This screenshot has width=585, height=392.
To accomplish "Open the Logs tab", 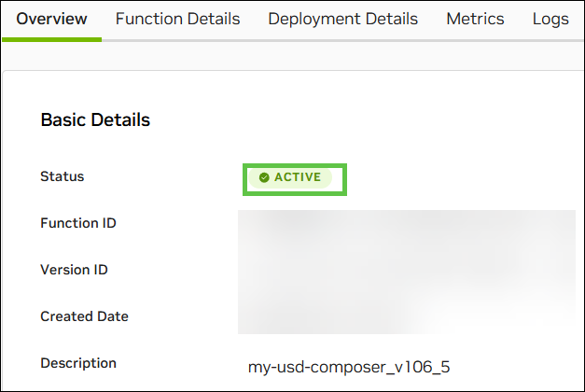I will click(550, 19).
